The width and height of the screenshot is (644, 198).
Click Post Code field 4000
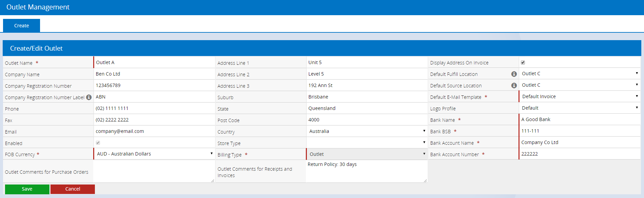click(367, 120)
